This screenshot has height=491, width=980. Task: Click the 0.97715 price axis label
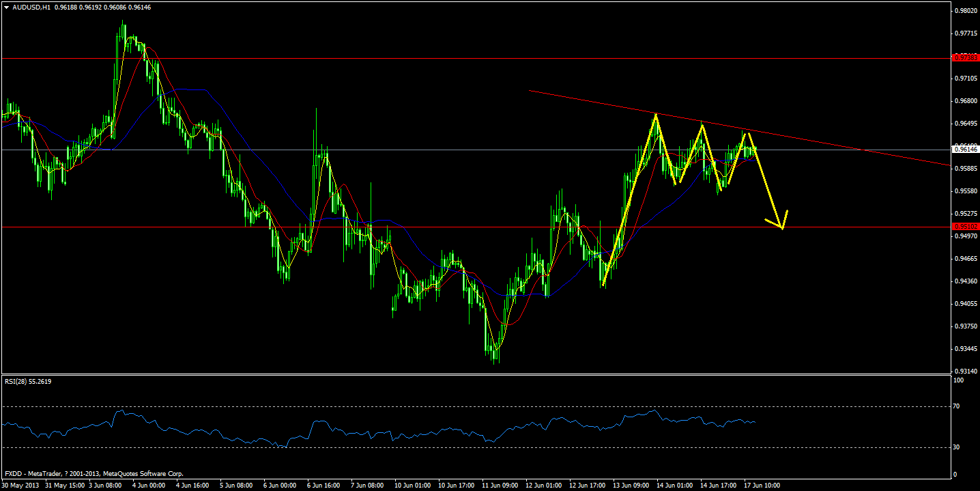(x=965, y=33)
